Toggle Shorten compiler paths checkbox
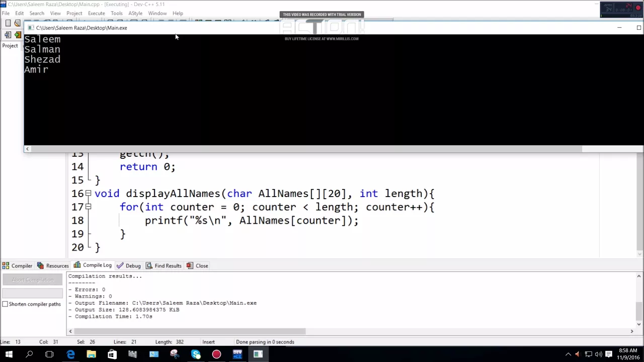 coord(5,304)
